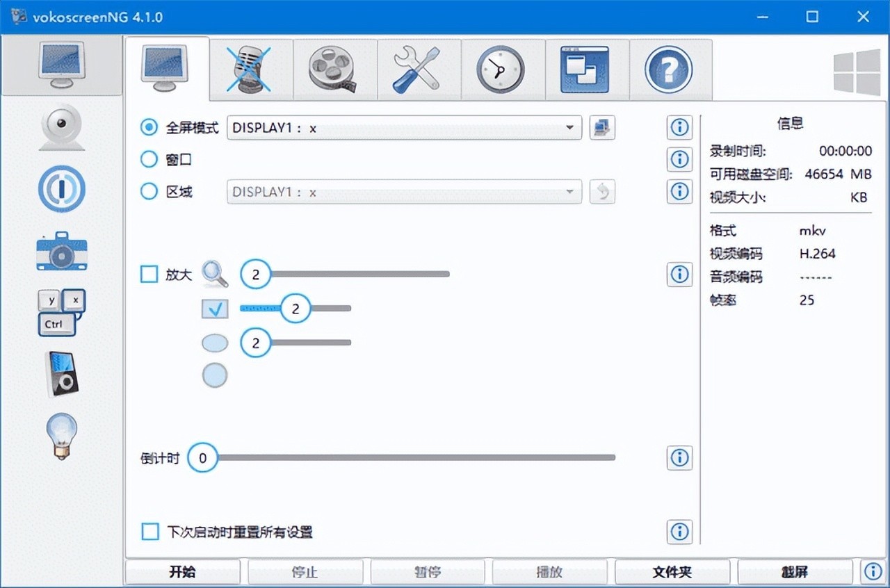Click the 46654 MB disk space value
The width and height of the screenshot is (890, 588).
[x=838, y=174]
